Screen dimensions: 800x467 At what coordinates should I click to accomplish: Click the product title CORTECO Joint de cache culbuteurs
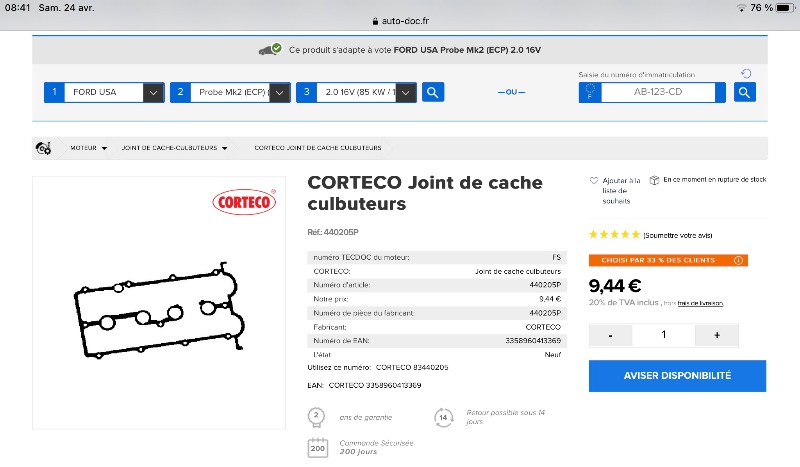pyautogui.click(x=424, y=193)
